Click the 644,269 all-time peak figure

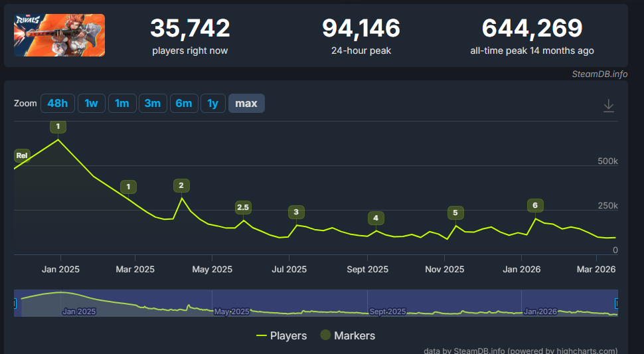click(532, 28)
